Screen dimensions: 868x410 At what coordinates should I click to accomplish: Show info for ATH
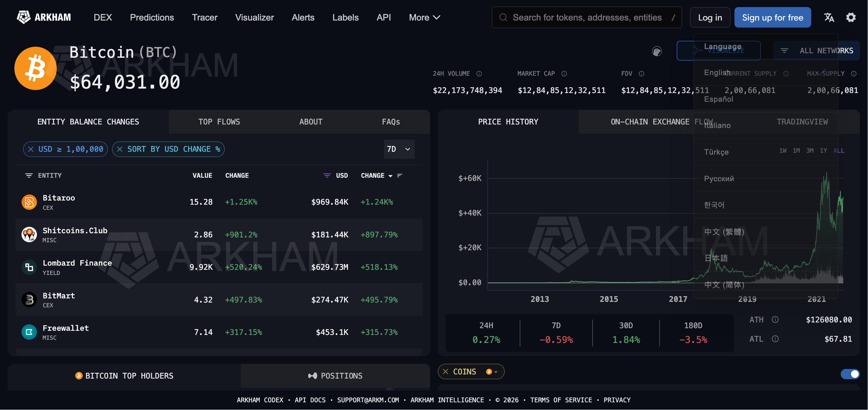775,320
